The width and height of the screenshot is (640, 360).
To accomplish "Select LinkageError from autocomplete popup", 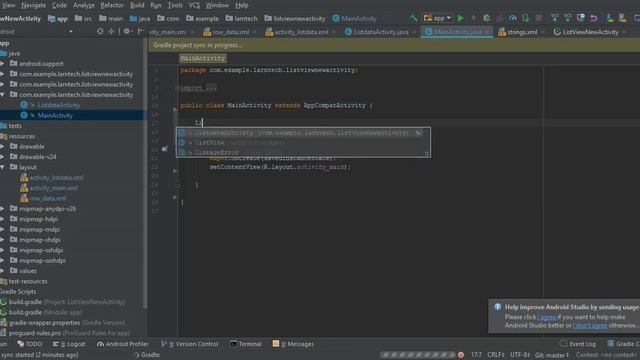I will [x=303, y=152].
